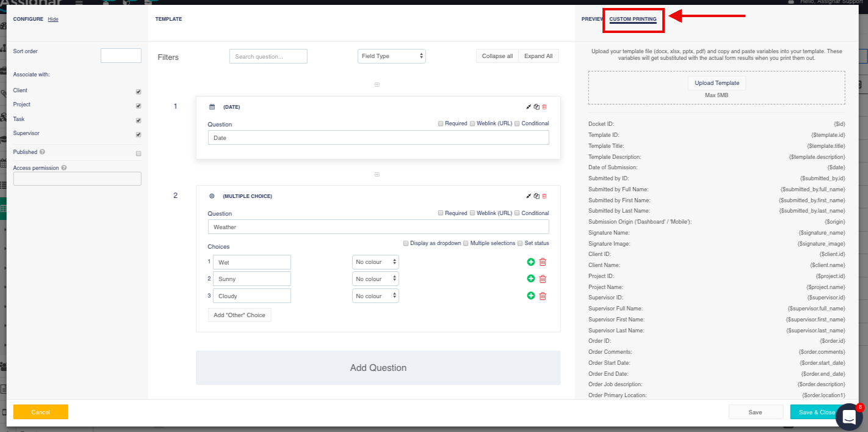
Task: Click the Date field calendar icon
Action: [x=212, y=107]
